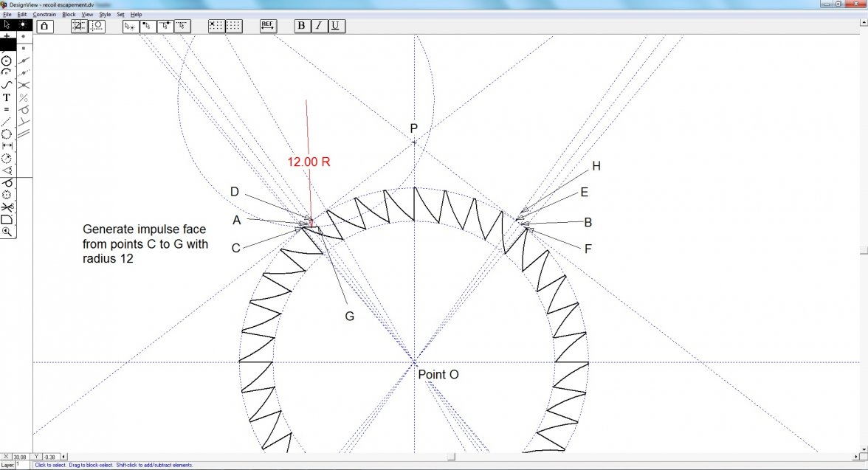868x470 pixels.
Task: Toggle Bold text formatting
Action: point(301,26)
